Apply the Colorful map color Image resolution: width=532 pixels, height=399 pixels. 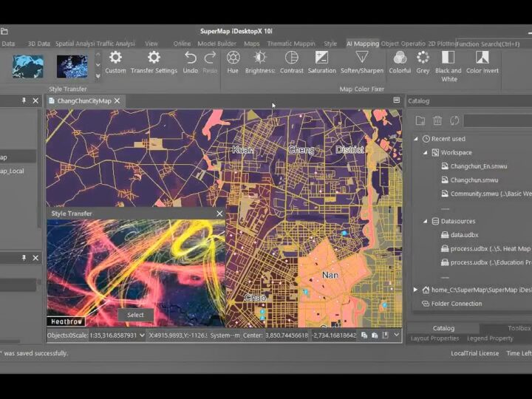[400, 62]
